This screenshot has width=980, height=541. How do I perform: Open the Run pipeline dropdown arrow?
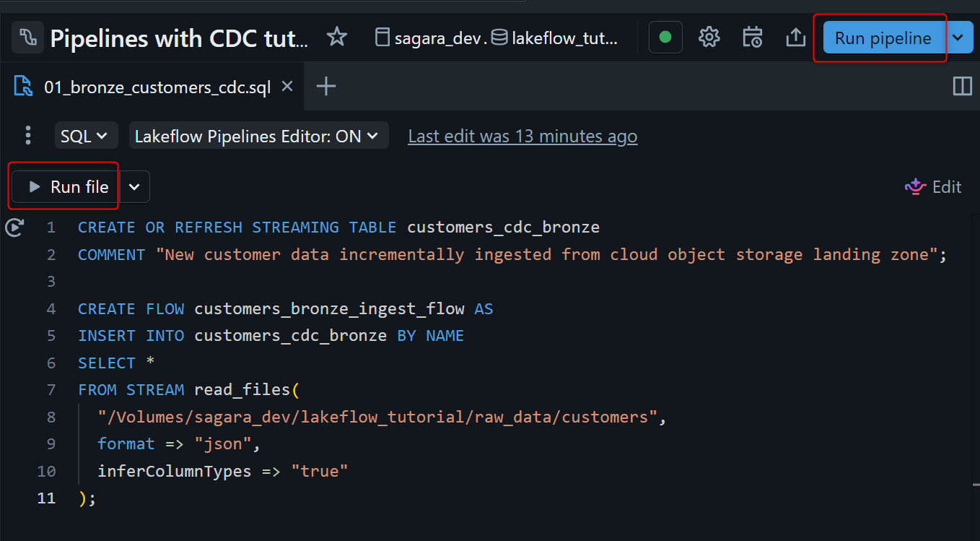pos(958,38)
